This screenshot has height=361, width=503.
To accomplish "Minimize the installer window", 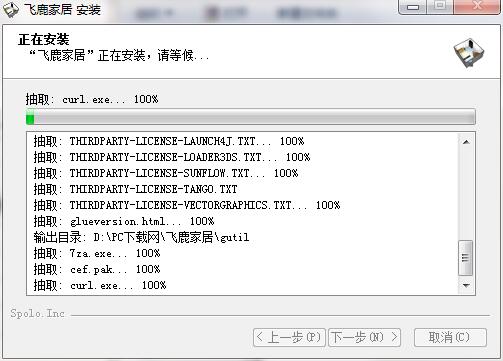I will coord(413,7).
